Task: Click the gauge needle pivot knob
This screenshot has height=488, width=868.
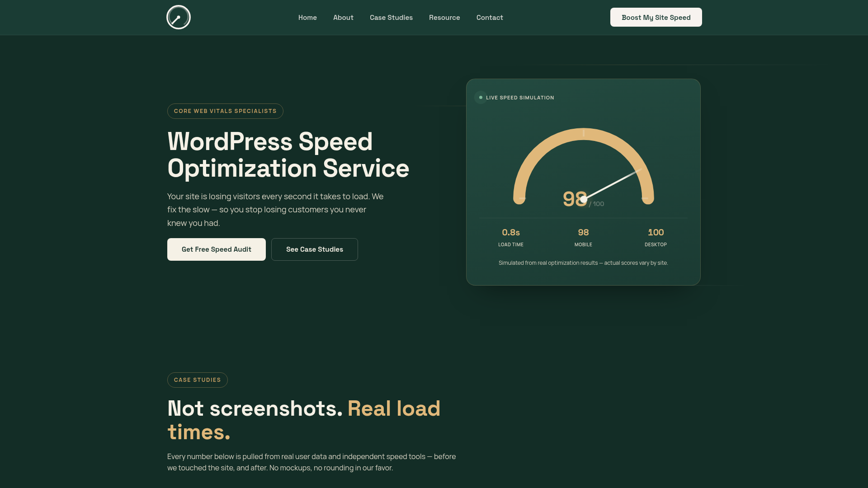Action: tap(584, 199)
